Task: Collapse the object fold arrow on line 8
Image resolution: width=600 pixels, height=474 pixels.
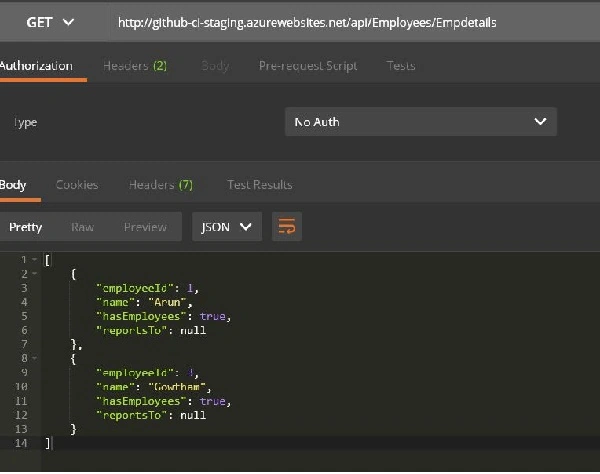Action: coord(34,358)
